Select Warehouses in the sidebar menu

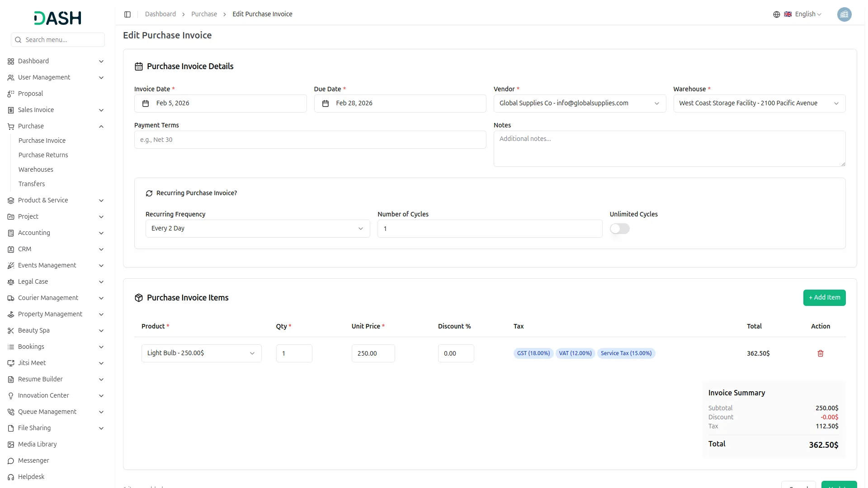click(x=36, y=169)
